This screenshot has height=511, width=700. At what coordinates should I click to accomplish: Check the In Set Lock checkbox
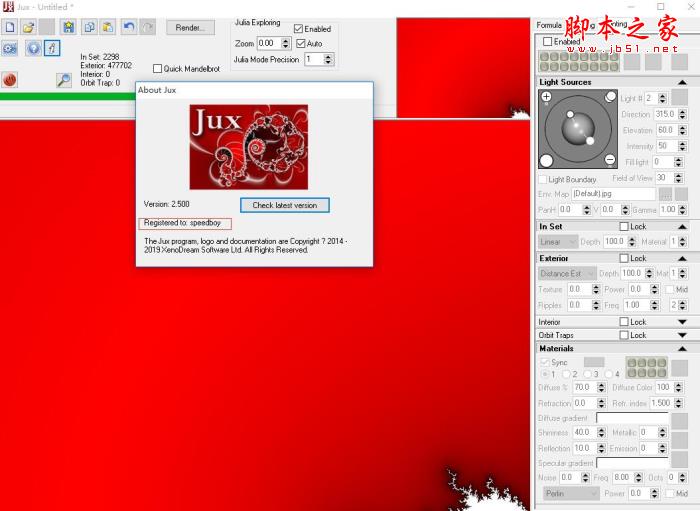(624, 227)
